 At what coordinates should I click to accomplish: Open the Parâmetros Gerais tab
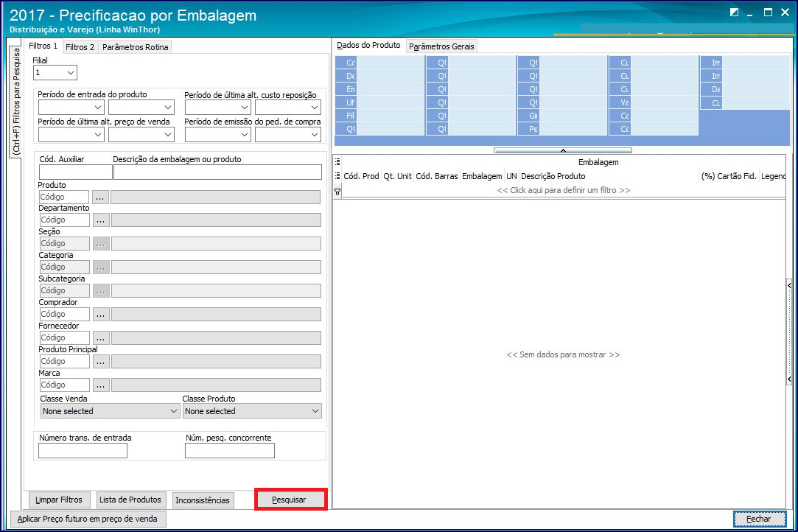coord(441,46)
